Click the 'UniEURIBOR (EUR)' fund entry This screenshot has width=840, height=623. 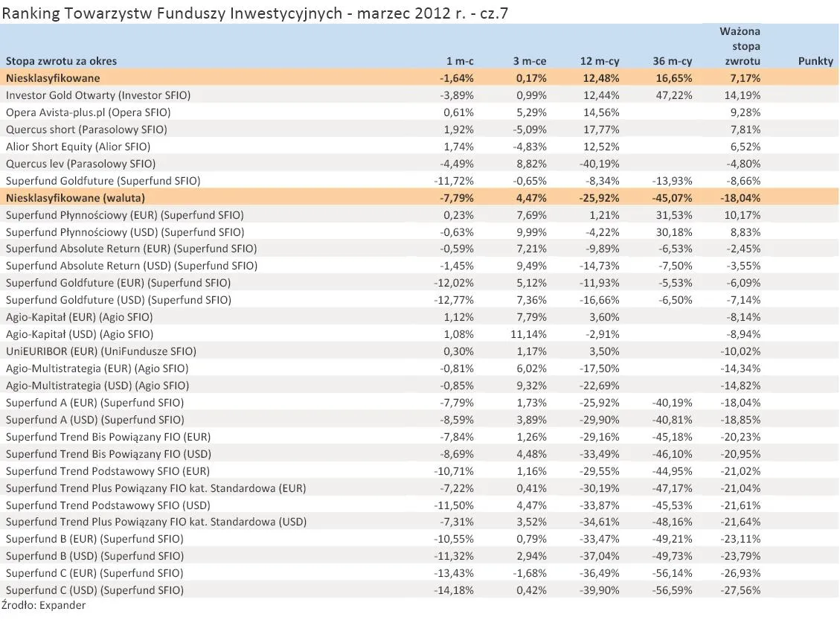(x=100, y=351)
